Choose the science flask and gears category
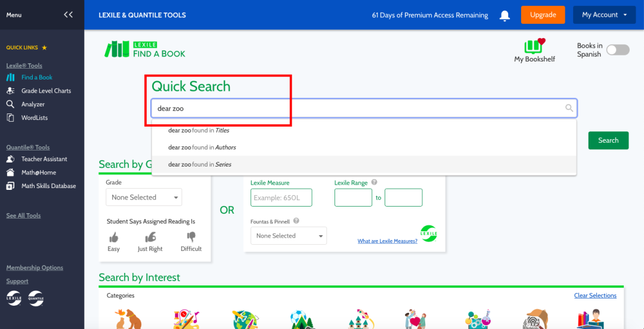The height and width of the screenshot is (329, 644). point(477,319)
